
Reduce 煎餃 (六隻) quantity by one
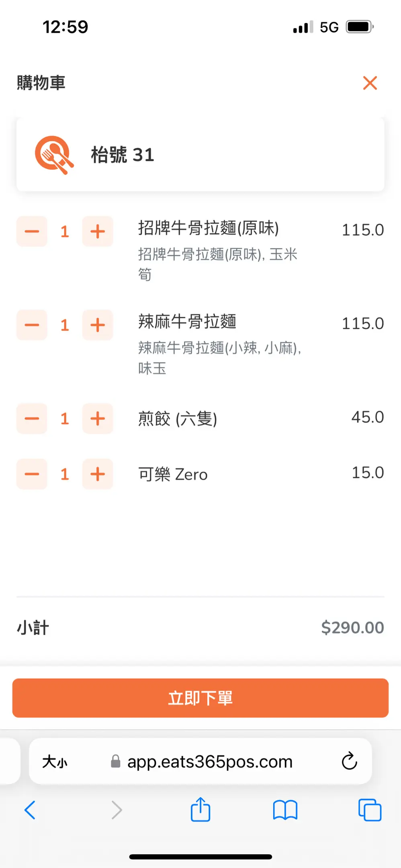click(32, 419)
